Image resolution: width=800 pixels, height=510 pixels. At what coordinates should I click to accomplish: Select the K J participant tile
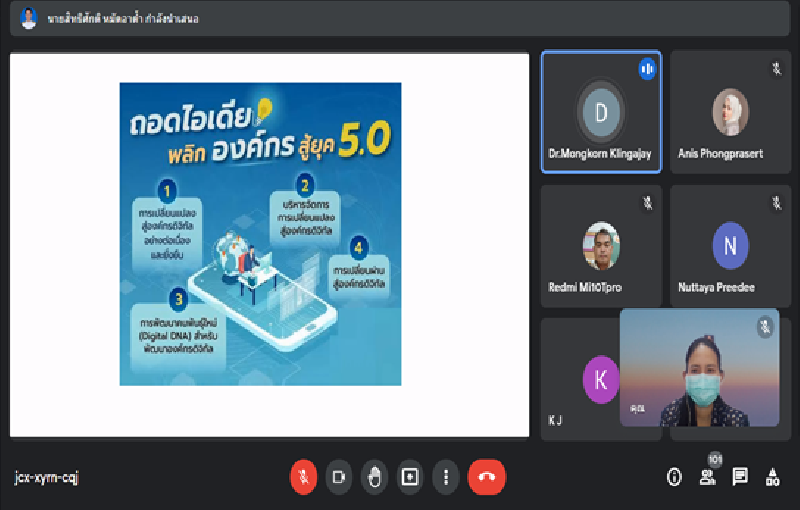click(580, 380)
